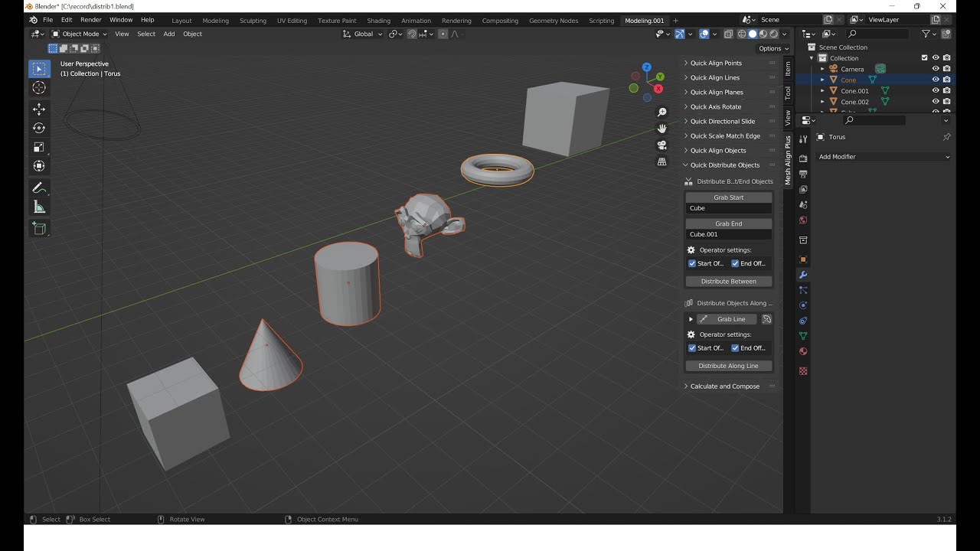Toggle Start Offset under Distribute Along Line

[x=692, y=348]
